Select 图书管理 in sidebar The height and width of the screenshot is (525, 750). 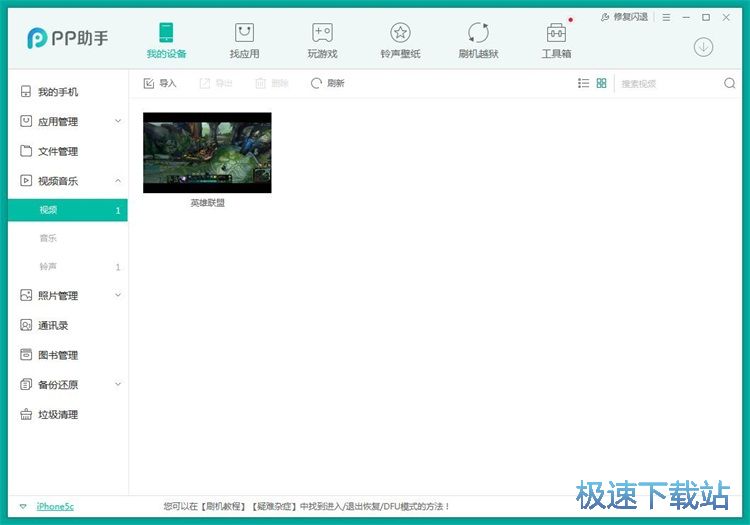(68, 355)
